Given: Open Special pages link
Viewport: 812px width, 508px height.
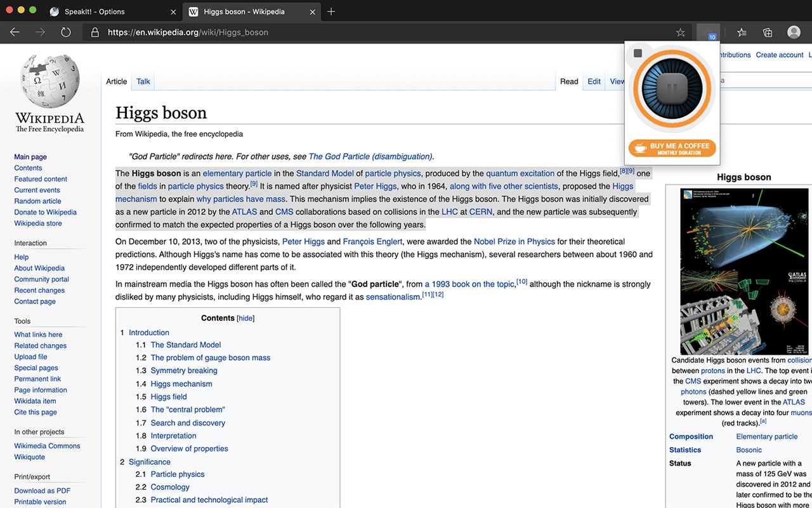Looking at the screenshot, I should 36,368.
